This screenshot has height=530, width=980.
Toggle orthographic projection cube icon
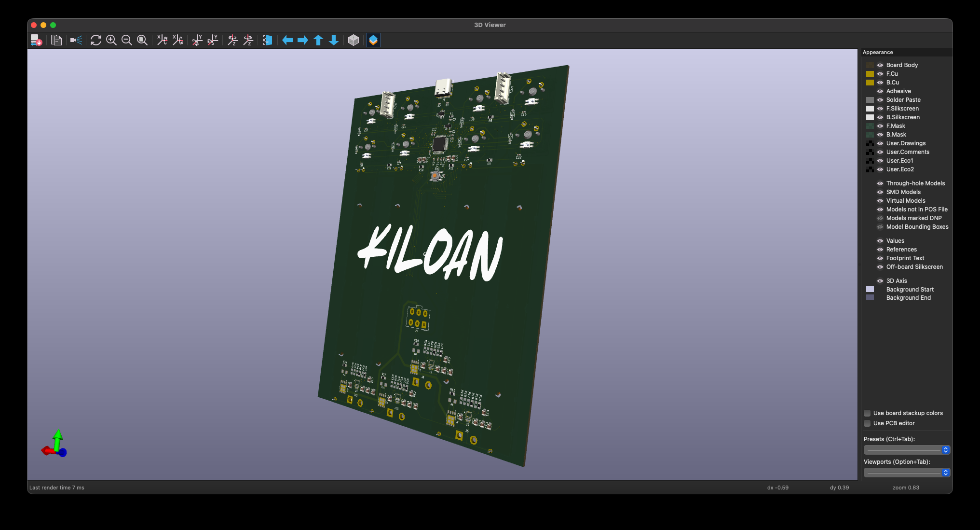(354, 40)
